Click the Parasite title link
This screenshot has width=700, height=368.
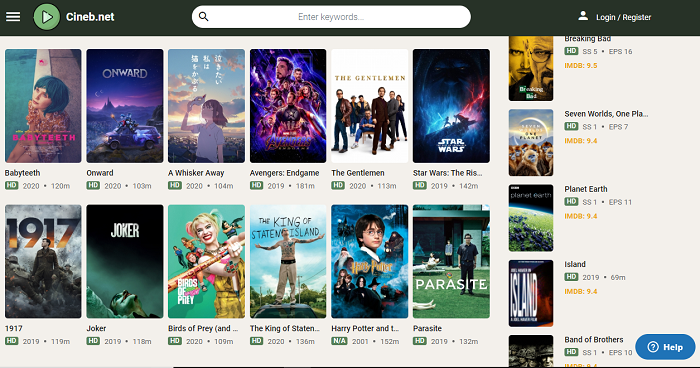point(427,328)
